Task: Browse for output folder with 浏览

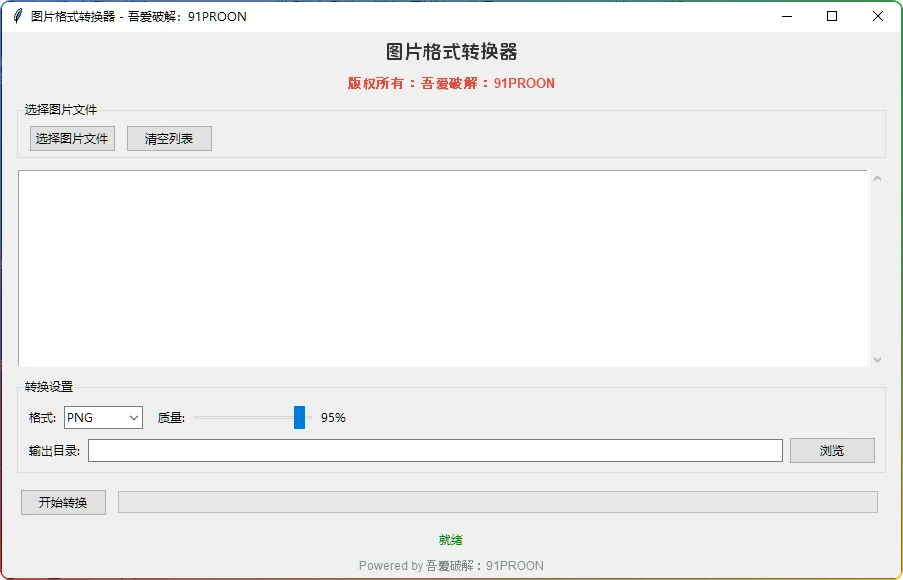Action: point(831,451)
